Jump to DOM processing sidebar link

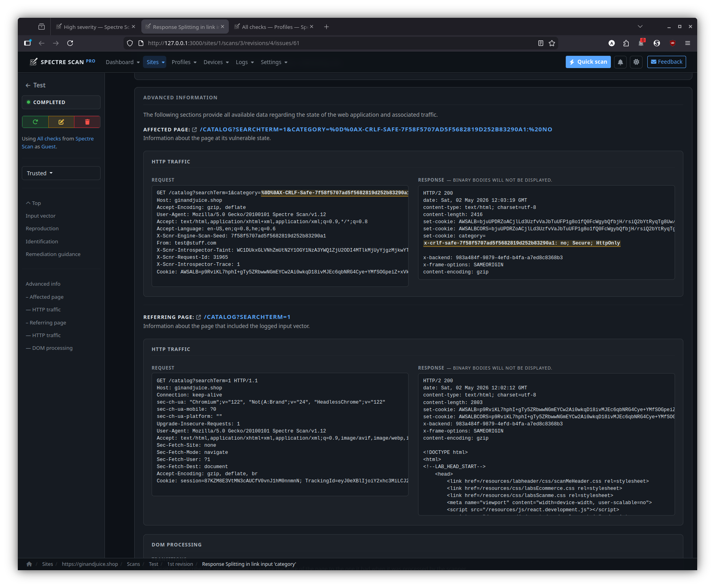tap(49, 348)
